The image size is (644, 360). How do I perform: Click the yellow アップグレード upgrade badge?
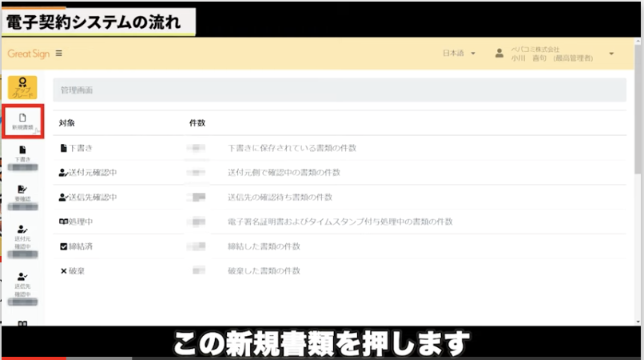pyautogui.click(x=22, y=86)
